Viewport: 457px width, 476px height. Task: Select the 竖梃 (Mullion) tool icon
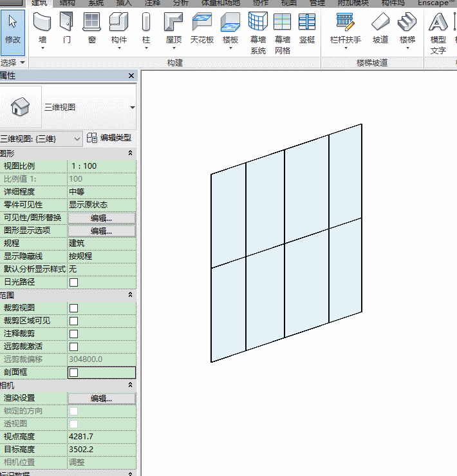tap(307, 22)
